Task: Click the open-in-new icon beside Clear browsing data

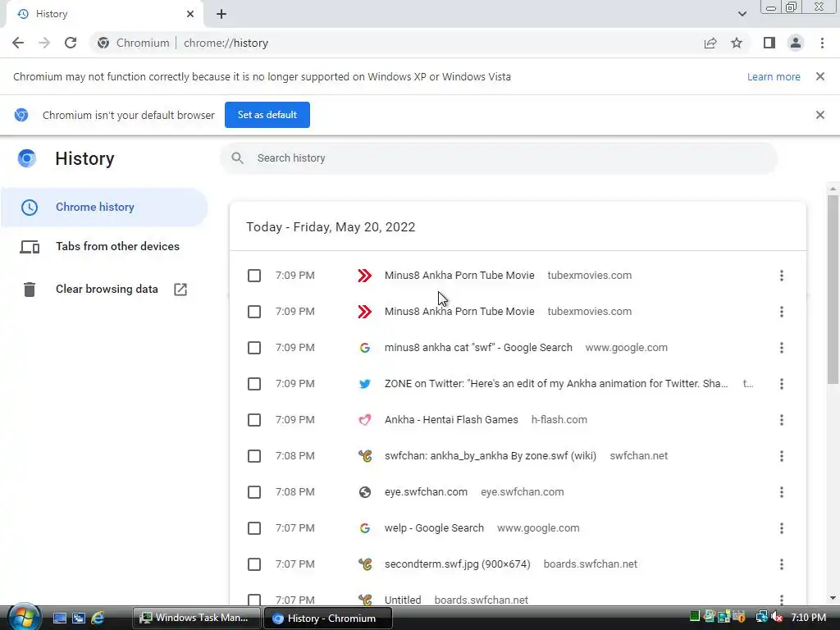Action: pos(180,290)
